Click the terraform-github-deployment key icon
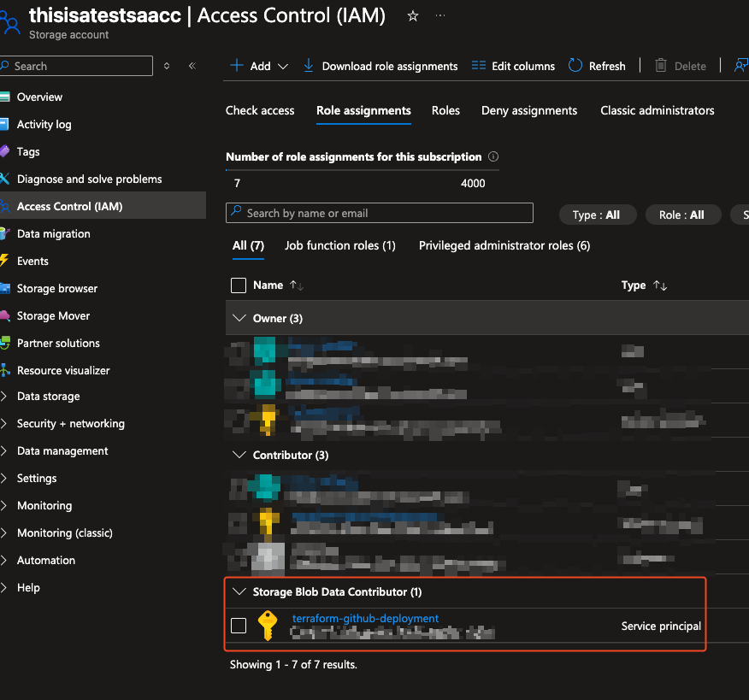The image size is (749, 700). (268, 626)
